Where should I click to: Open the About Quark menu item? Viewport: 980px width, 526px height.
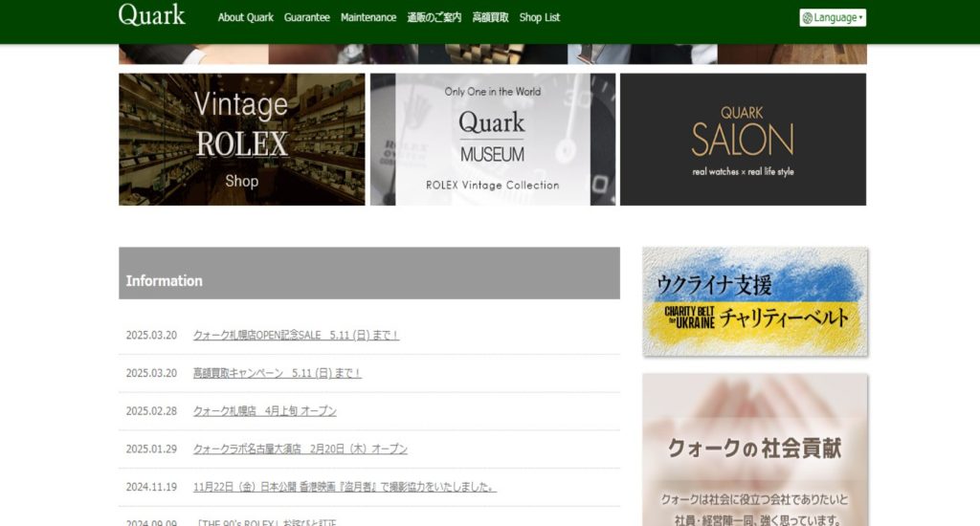coord(246,17)
